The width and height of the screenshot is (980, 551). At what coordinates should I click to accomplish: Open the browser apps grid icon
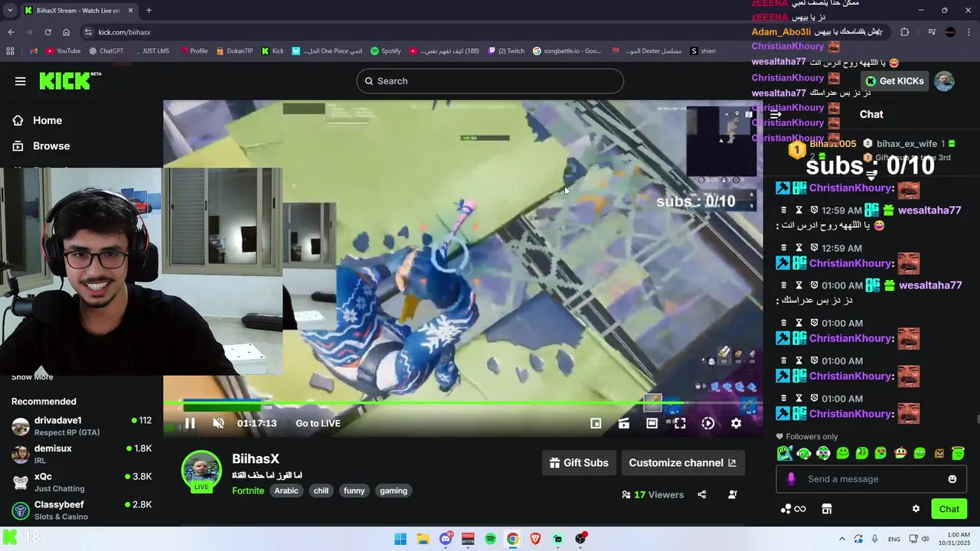tap(10, 51)
